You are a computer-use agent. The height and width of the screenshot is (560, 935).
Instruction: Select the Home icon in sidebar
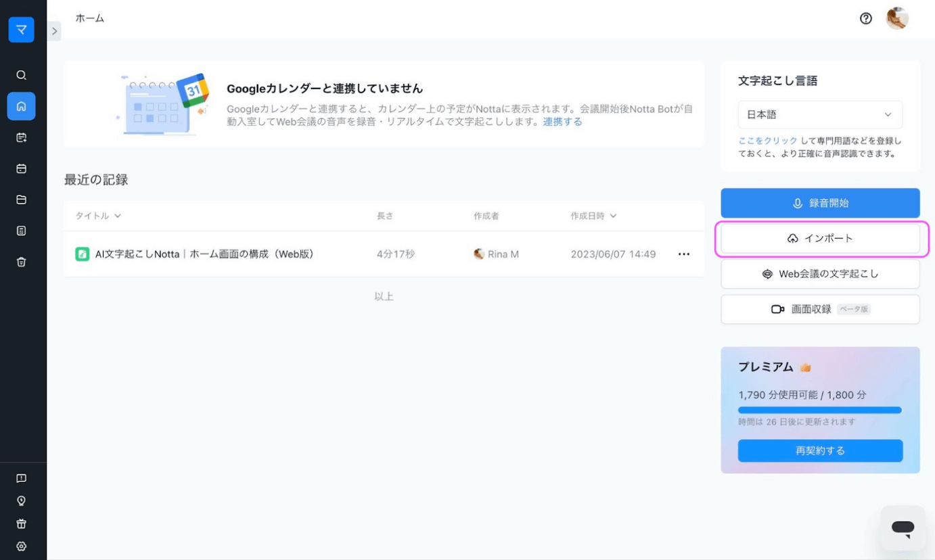pos(21,106)
